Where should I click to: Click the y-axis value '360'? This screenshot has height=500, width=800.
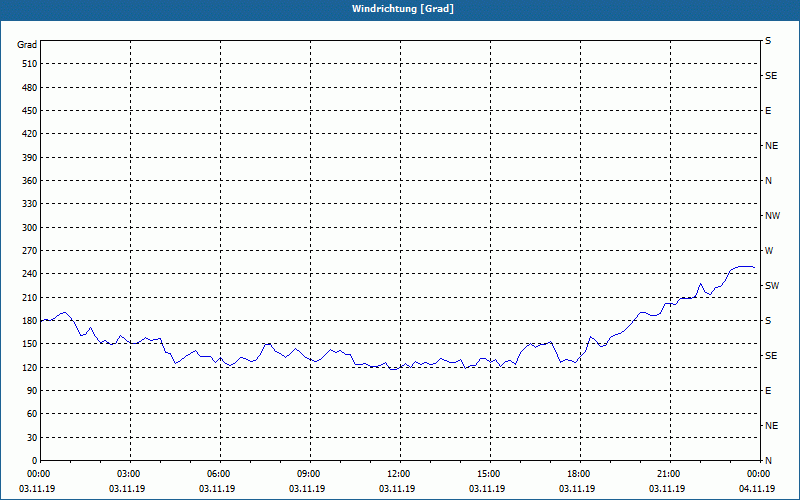tap(30, 181)
